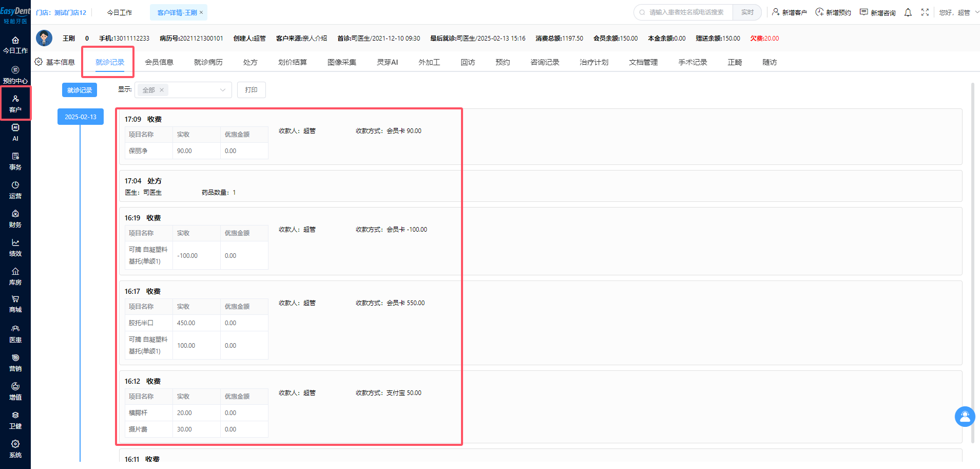Open the 客户 sidebar module
Screen dimensions: 980x469
(x=15, y=104)
